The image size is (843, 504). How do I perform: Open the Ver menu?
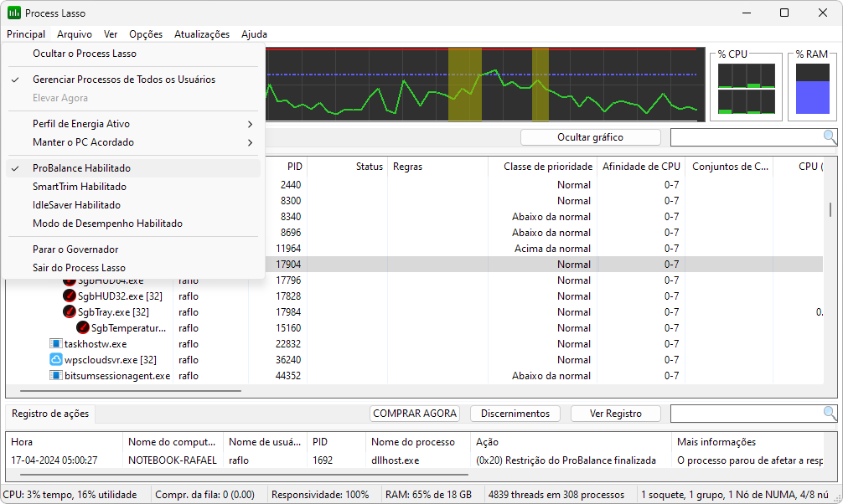pos(111,33)
